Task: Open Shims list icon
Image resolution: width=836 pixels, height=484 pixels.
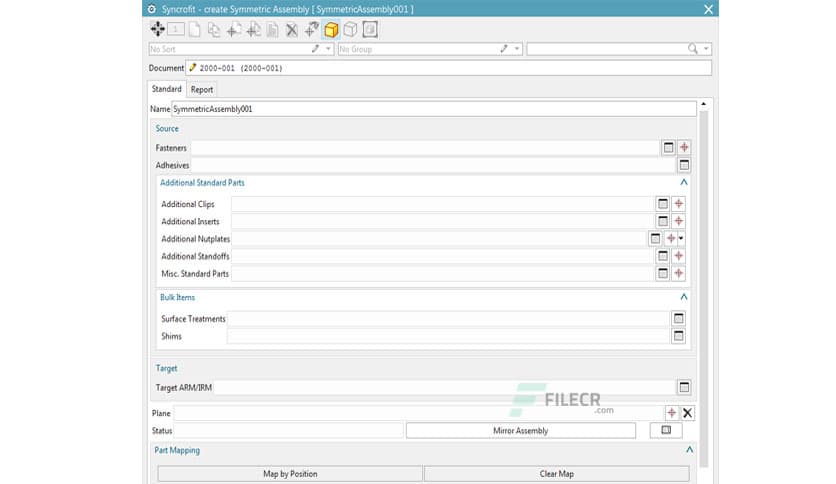Action: point(678,336)
